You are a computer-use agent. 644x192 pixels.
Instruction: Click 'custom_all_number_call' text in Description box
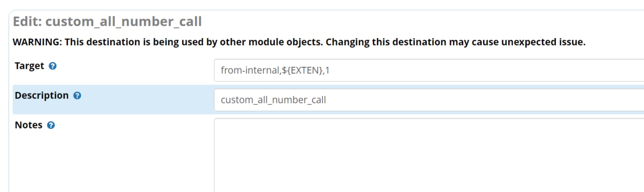273,100
